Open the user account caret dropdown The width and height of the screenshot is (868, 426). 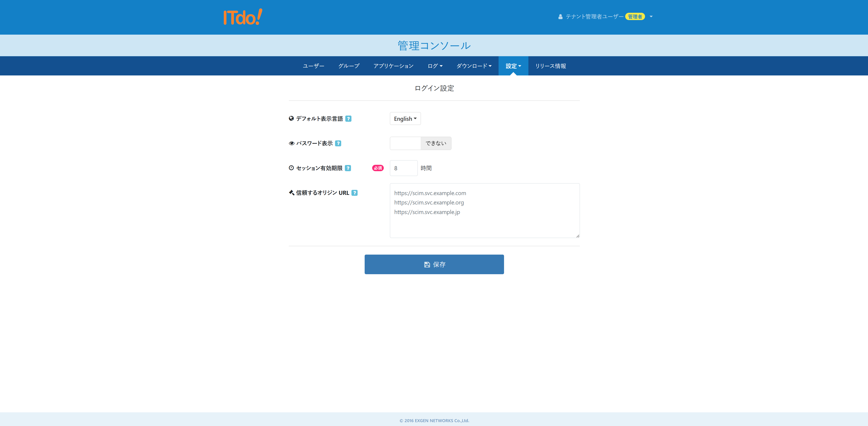tap(651, 17)
